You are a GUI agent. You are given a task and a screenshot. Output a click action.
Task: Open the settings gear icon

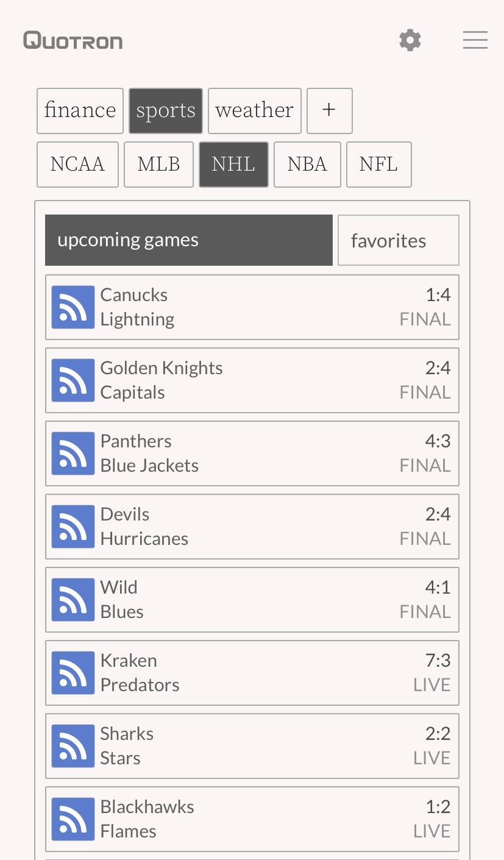click(x=410, y=40)
